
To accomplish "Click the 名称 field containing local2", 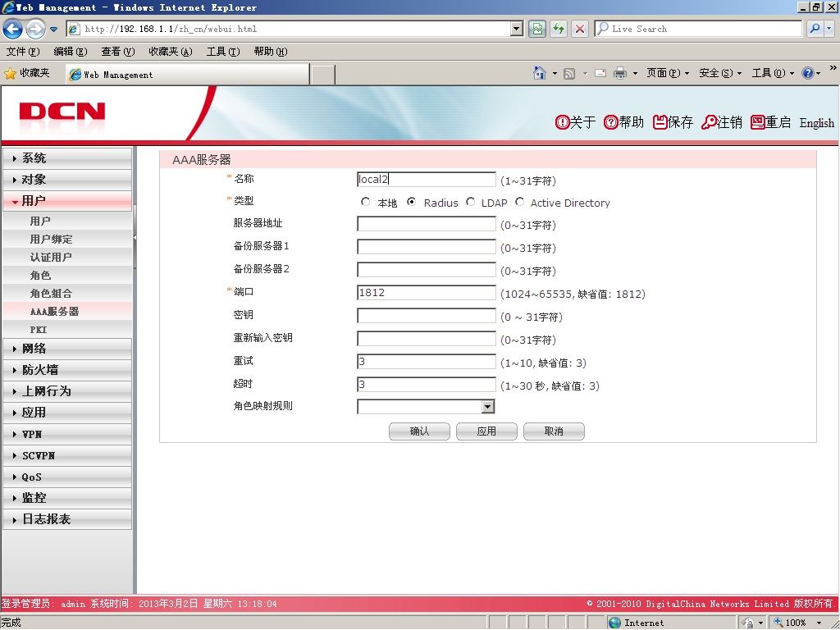I will tap(427, 180).
